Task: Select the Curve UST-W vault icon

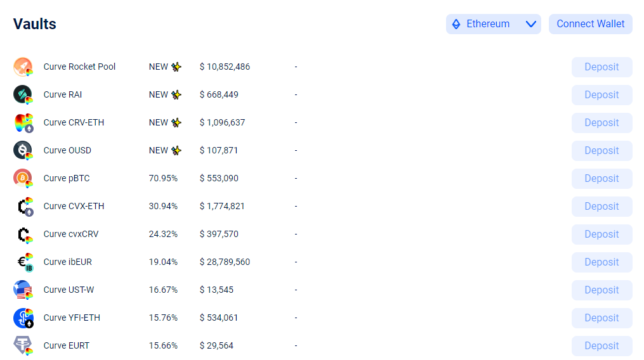Action: [23, 290]
